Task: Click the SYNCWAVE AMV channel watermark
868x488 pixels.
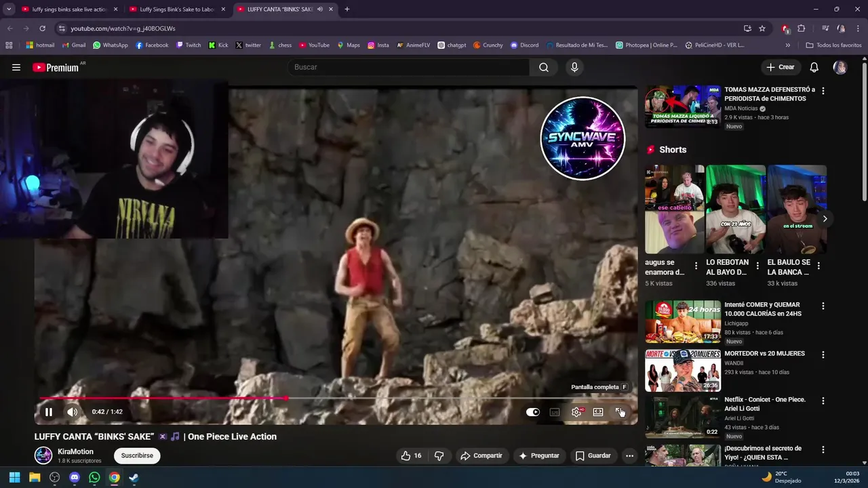Action: (583, 138)
